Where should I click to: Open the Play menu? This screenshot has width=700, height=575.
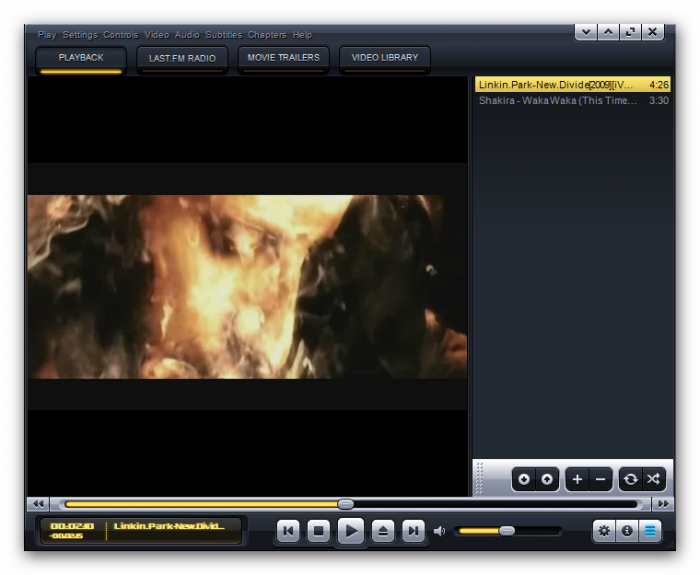tap(47, 35)
